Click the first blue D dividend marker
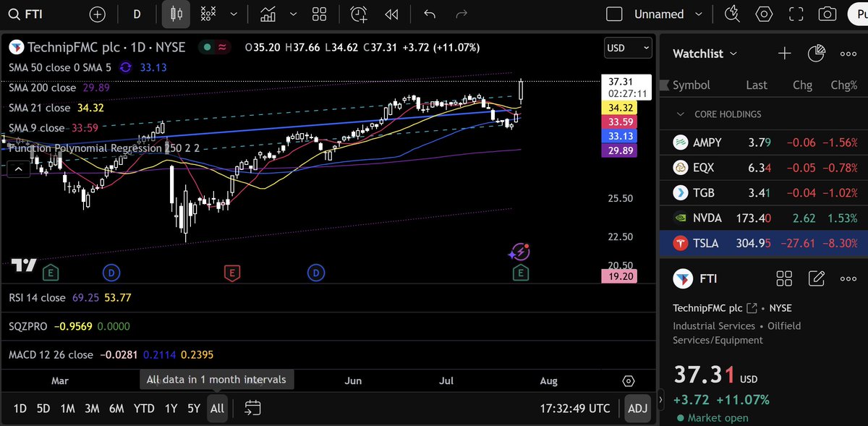Screen dimensions: 868x426 pyautogui.click(x=111, y=273)
